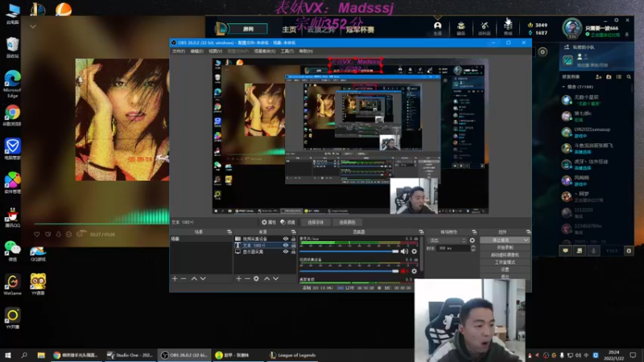Toggle the lock on 视频采集设备 source
Viewport: 644px width, 362px height.
[293, 238]
